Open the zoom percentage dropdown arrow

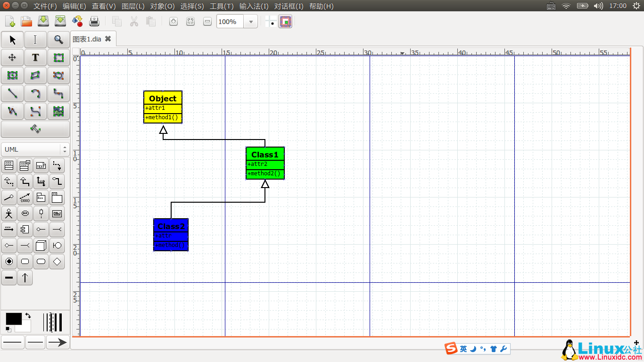(x=251, y=22)
